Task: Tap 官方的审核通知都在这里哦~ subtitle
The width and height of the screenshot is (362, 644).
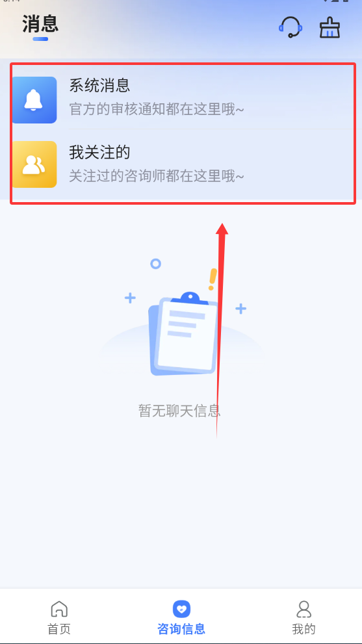Action: (157, 110)
